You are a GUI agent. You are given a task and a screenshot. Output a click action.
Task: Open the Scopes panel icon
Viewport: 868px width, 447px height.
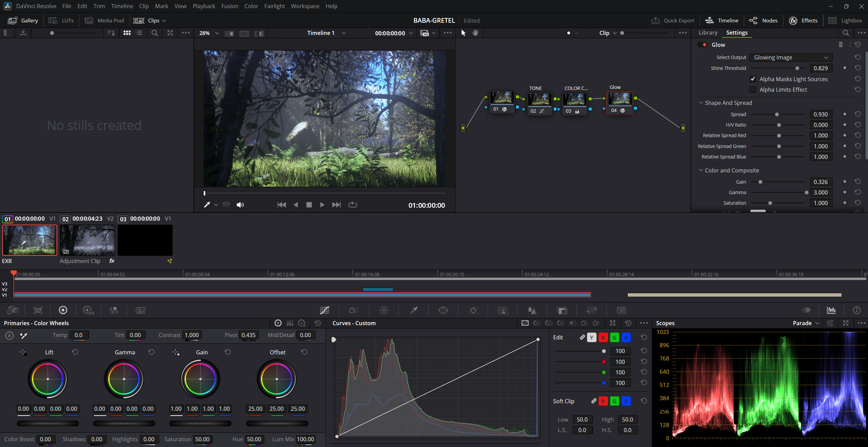coord(831,310)
